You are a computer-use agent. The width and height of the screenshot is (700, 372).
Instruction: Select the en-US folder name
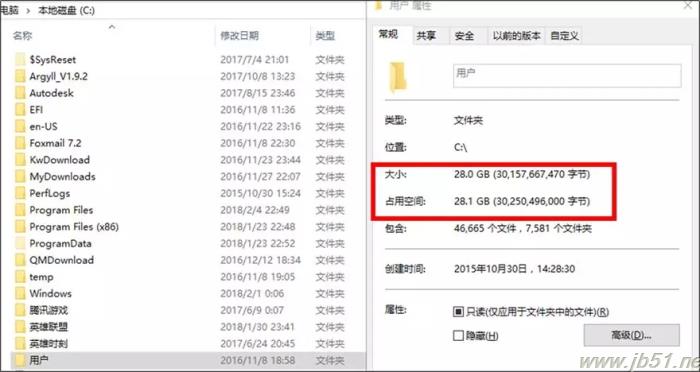pyautogui.click(x=43, y=126)
